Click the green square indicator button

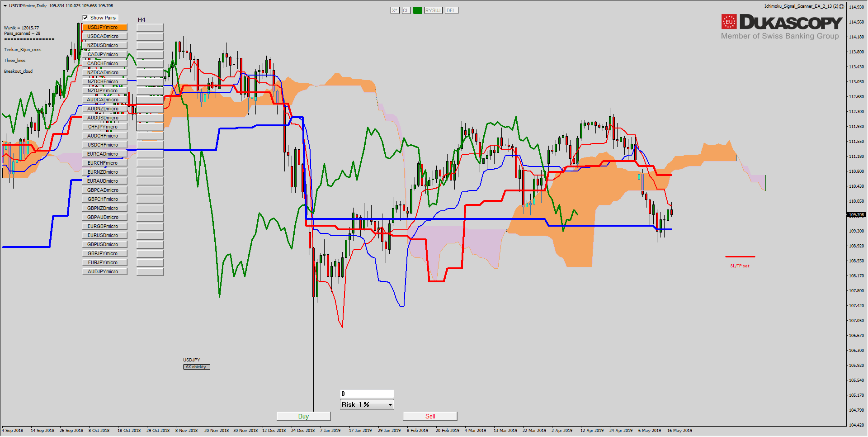pos(417,10)
